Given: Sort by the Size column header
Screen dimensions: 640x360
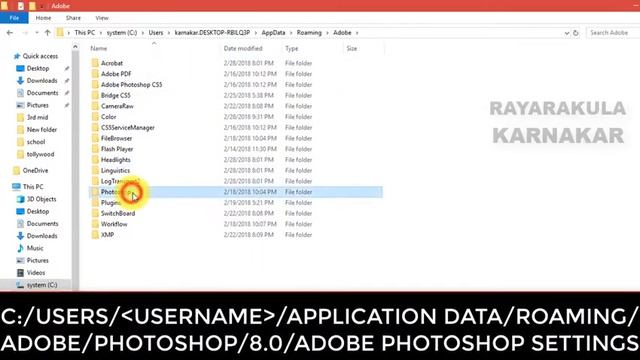Looking at the screenshot, I should pyautogui.click(x=351, y=49).
